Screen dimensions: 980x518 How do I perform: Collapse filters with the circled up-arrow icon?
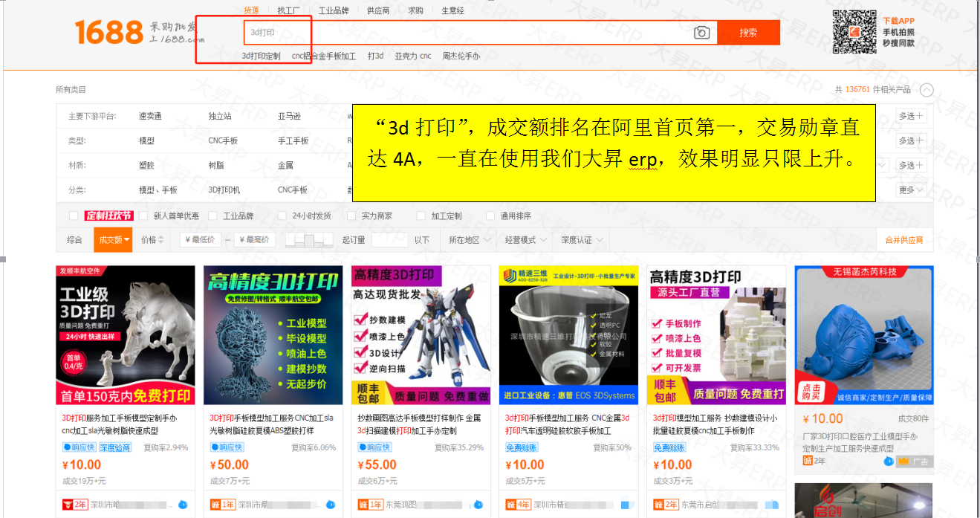point(926,90)
